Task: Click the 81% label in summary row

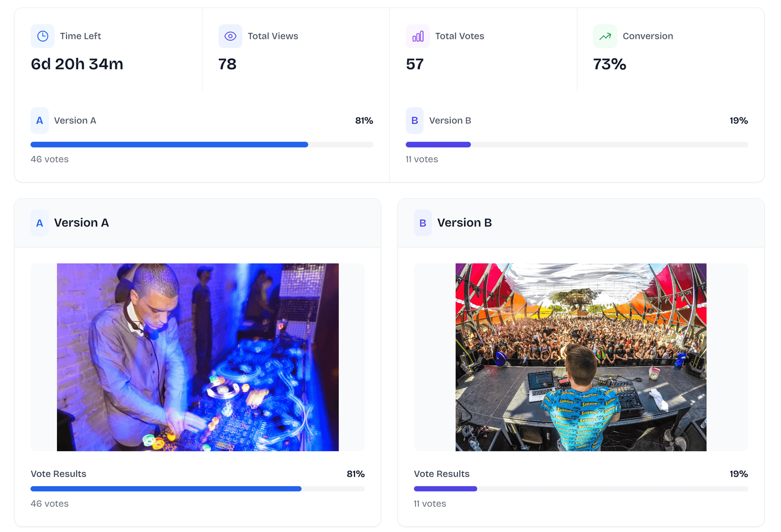Action: click(x=364, y=121)
